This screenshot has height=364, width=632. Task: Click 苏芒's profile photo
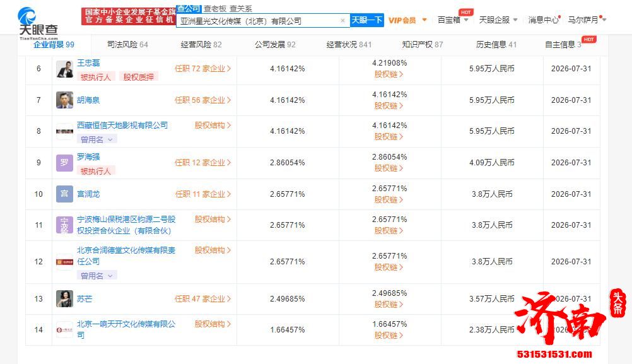coord(64,298)
